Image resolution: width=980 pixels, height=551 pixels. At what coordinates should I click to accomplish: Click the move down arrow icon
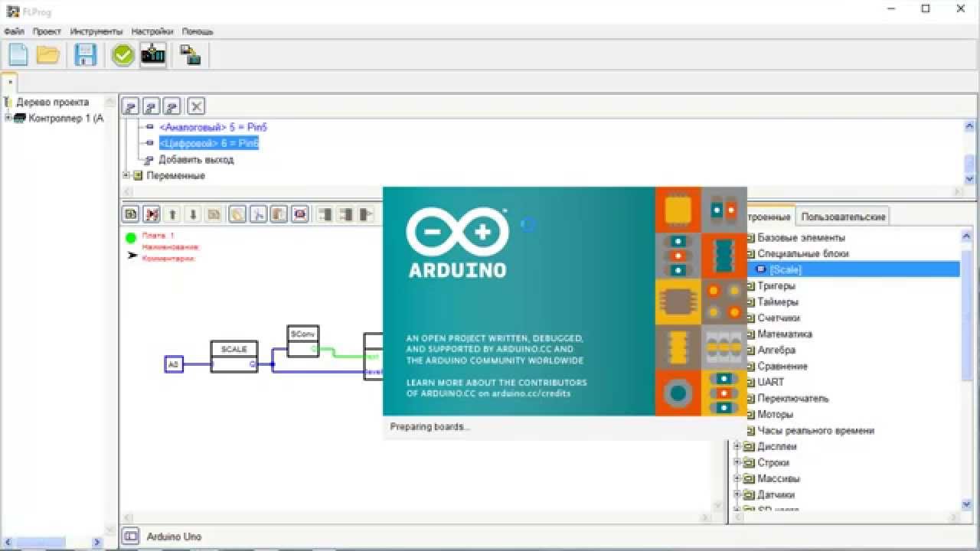click(194, 214)
